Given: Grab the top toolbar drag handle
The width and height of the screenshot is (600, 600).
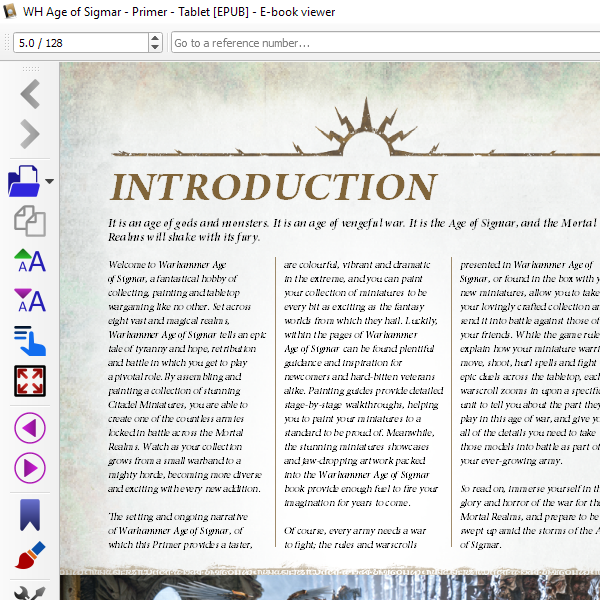Looking at the screenshot, I should (x=7, y=42).
